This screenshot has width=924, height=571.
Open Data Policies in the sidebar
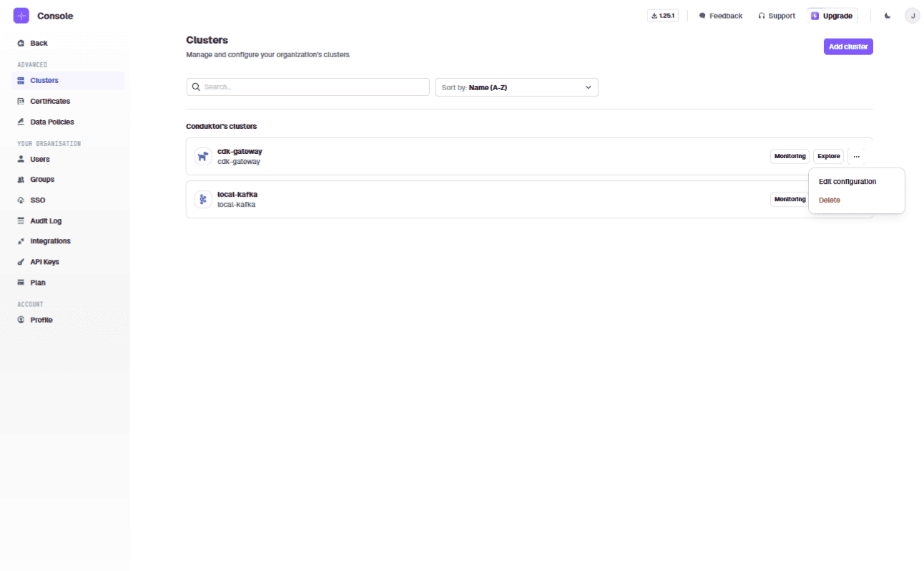click(x=51, y=122)
